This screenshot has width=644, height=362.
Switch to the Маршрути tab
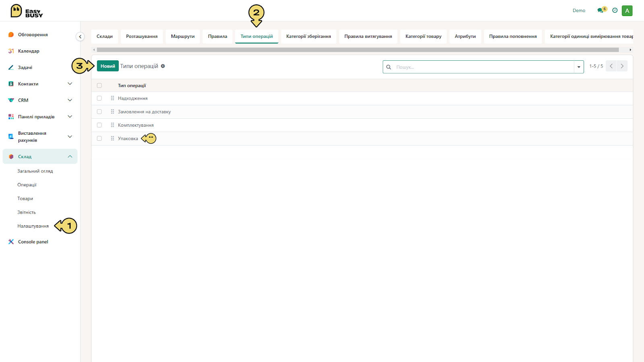[x=183, y=36]
